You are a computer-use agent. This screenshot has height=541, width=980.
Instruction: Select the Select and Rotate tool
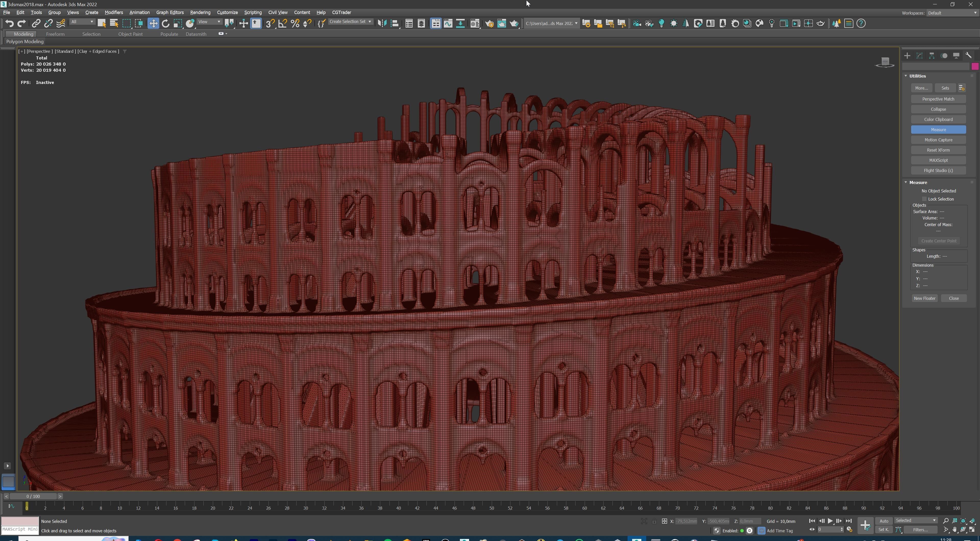[165, 23]
